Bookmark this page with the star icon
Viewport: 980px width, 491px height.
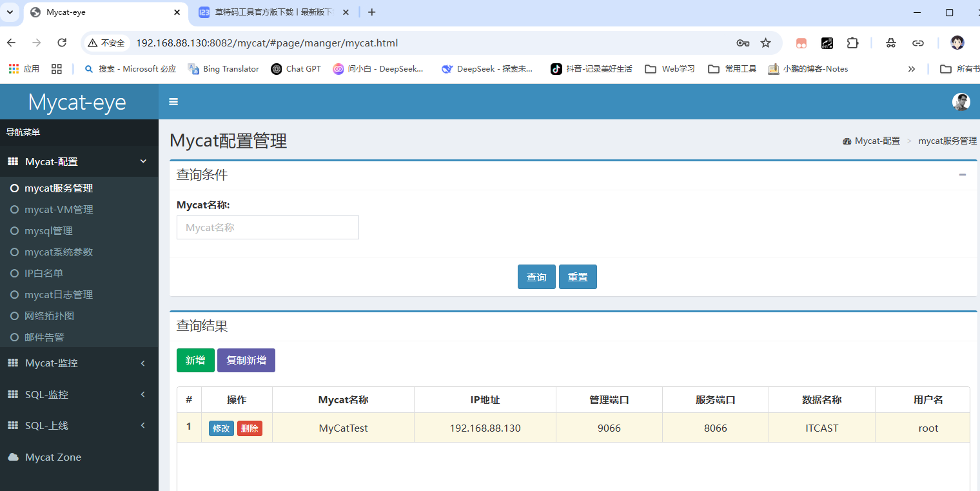[x=765, y=43]
